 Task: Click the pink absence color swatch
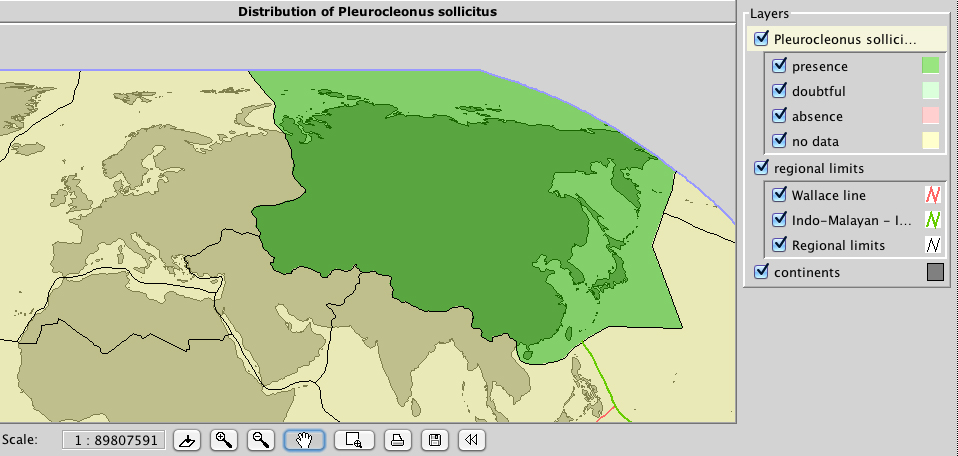pyautogui.click(x=930, y=116)
